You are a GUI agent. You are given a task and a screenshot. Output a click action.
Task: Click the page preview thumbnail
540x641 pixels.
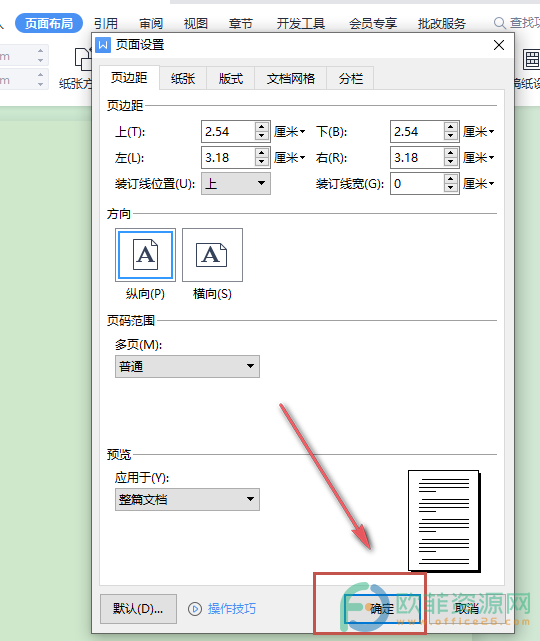[444, 521]
